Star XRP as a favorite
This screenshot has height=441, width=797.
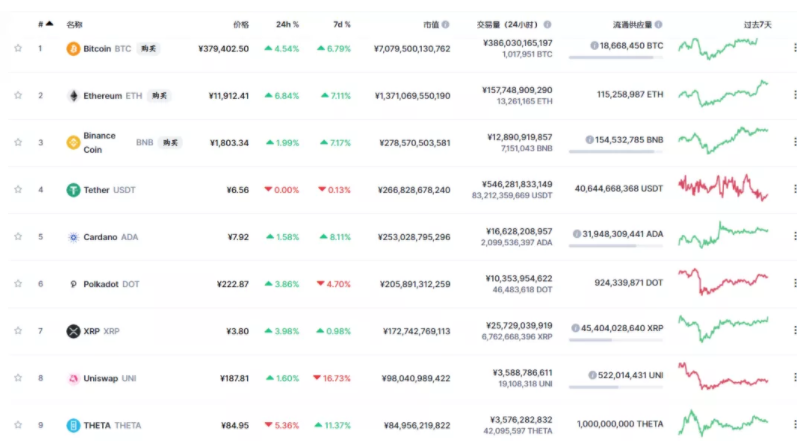[18, 331]
